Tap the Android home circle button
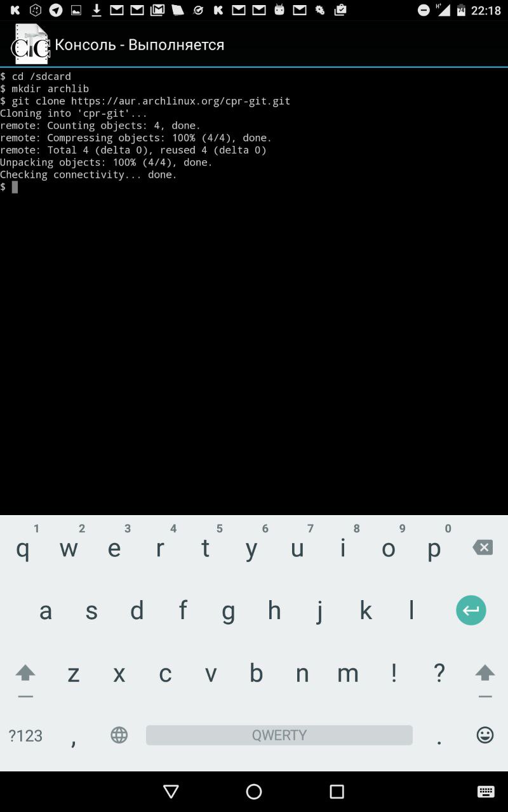 [x=254, y=791]
